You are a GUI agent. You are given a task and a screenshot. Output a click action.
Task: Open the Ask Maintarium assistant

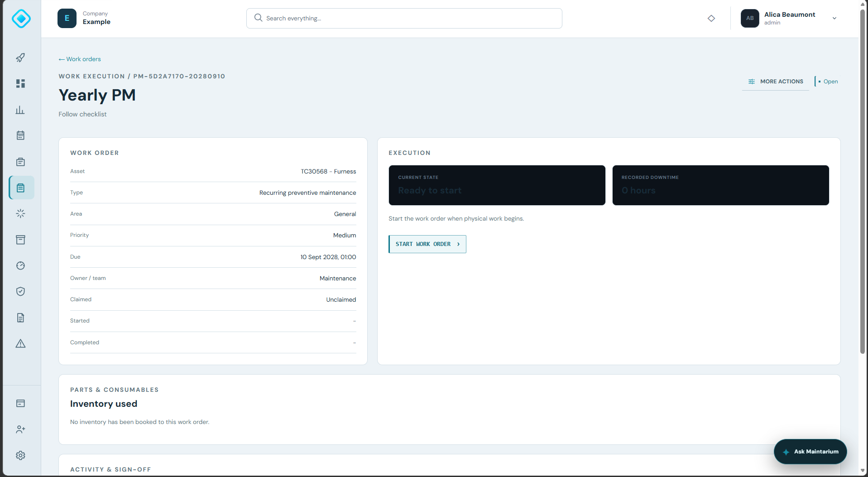click(x=810, y=452)
